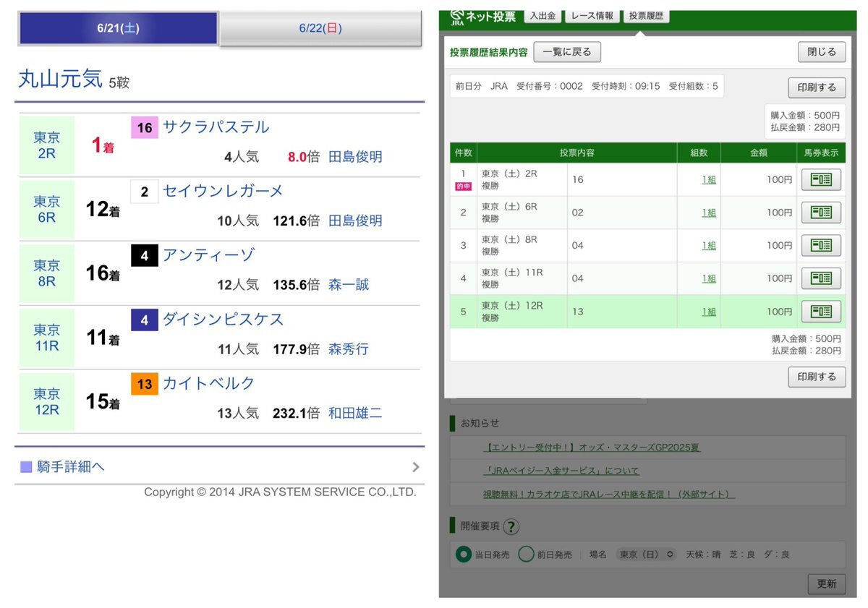Show ticket icon for 東京 8R bet
The width and height of the screenshot is (868, 608).
pyautogui.click(x=821, y=245)
